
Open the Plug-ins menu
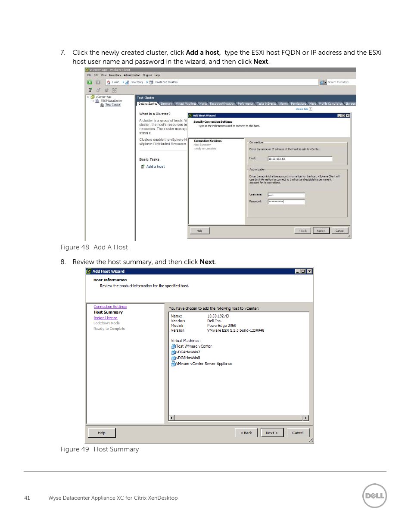click(x=147, y=75)
